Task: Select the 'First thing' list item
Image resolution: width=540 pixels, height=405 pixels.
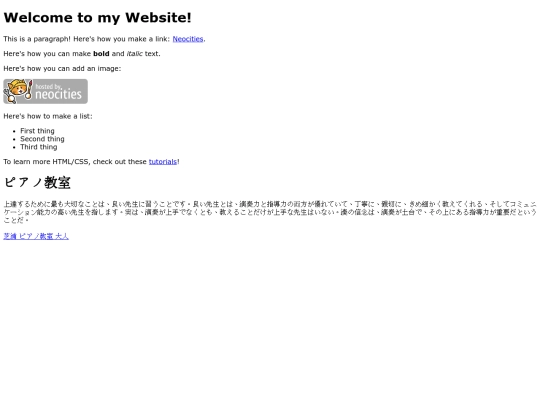Action: point(37,131)
